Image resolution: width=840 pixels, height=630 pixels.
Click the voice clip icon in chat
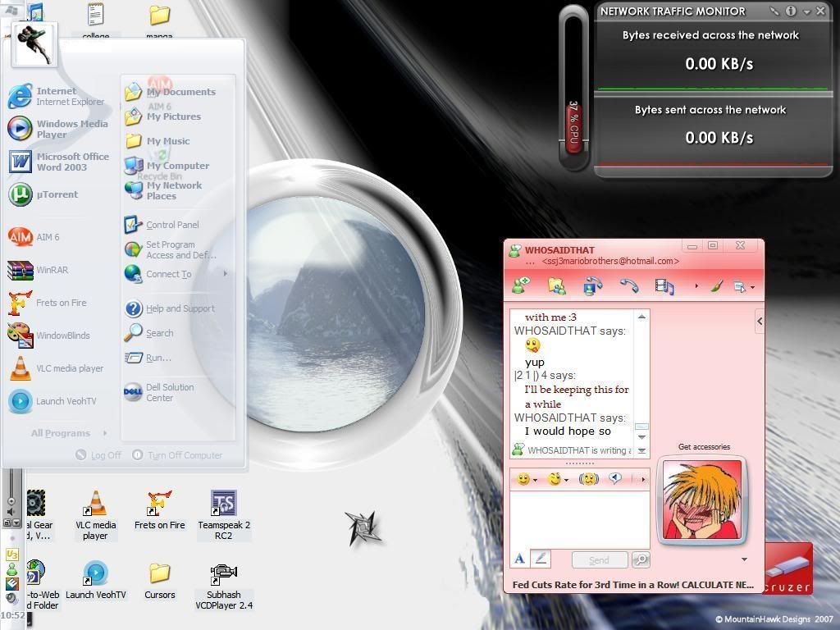(x=614, y=479)
